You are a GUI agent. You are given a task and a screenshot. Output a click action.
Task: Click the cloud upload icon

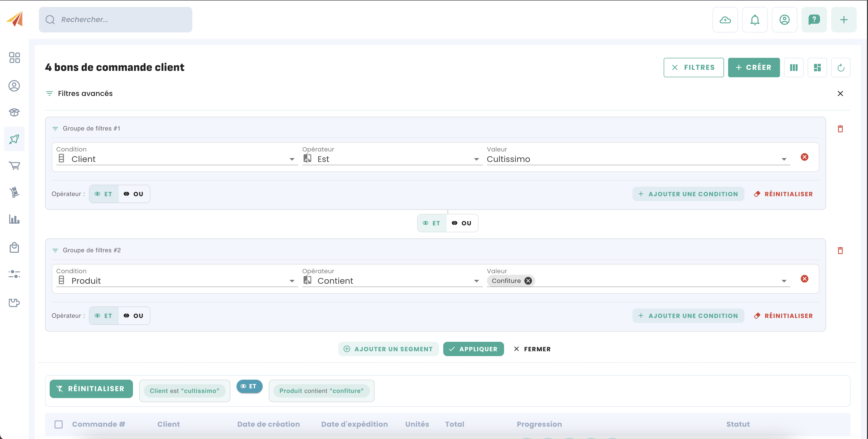(x=725, y=20)
